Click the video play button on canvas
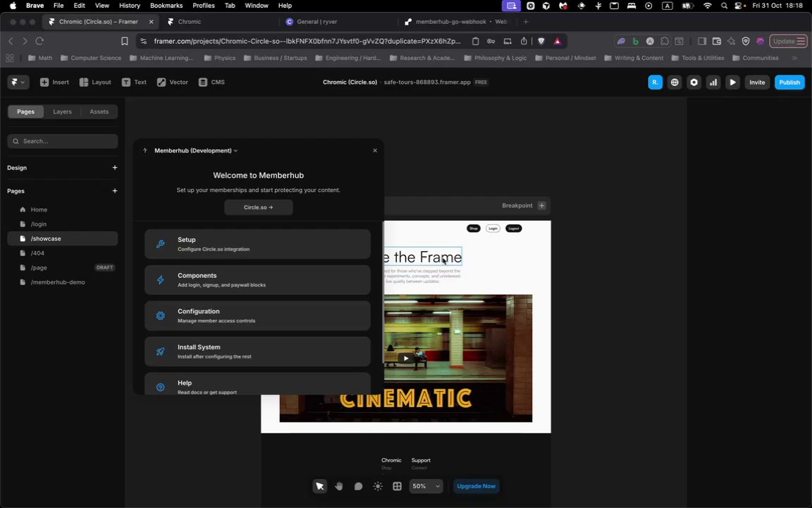The width and height of the screenshot is (812, 508). pyautogui.click(x=406, y=358)
